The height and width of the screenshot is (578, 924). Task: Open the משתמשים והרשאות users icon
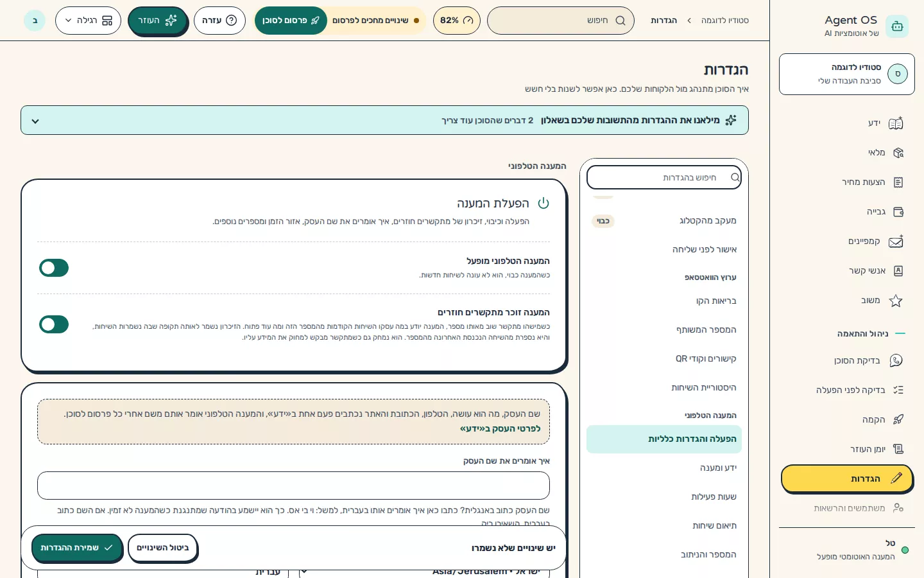tap(898, 508)
